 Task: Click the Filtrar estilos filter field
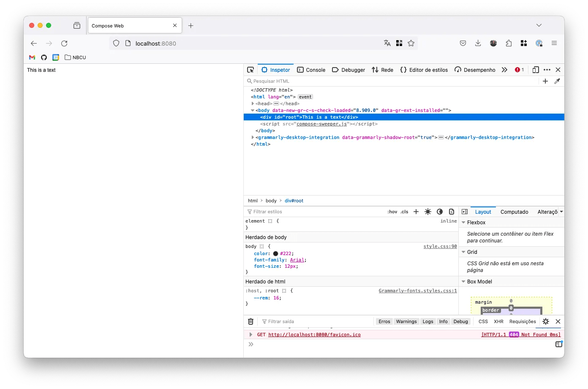click(315, 212)
